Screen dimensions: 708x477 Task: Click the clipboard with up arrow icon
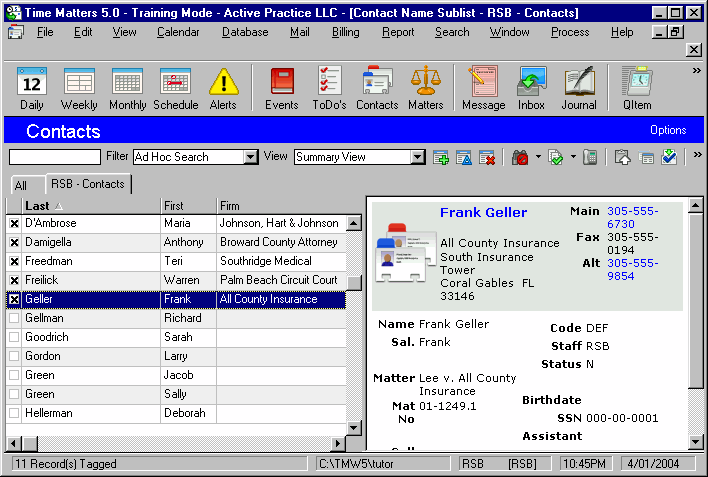pos(623,158)
